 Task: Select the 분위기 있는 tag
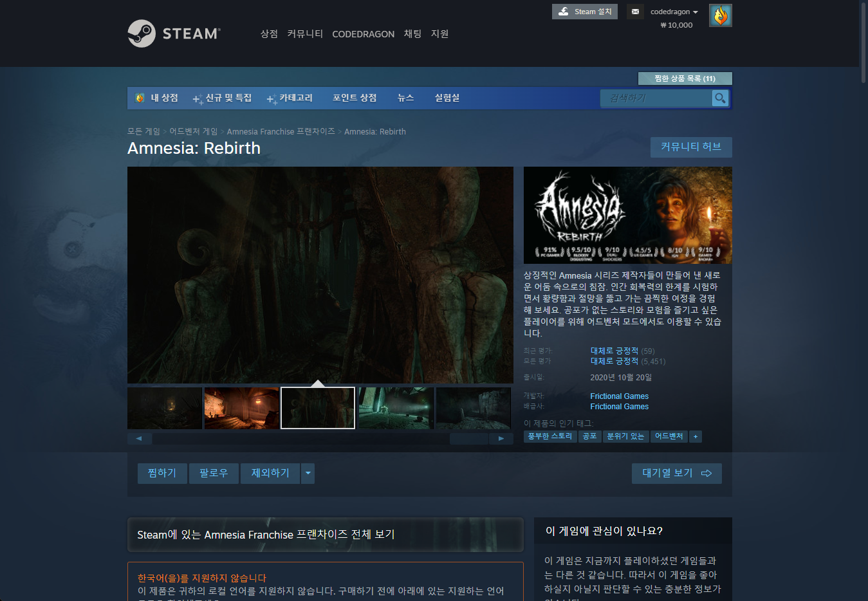click(625, 436)
